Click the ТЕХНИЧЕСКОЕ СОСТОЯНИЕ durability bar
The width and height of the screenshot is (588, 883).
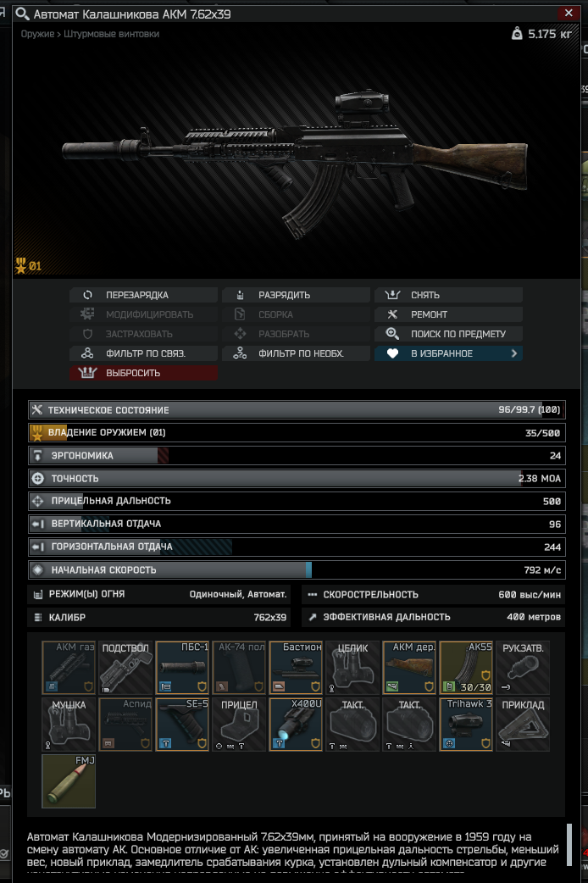tap(297, 409)
